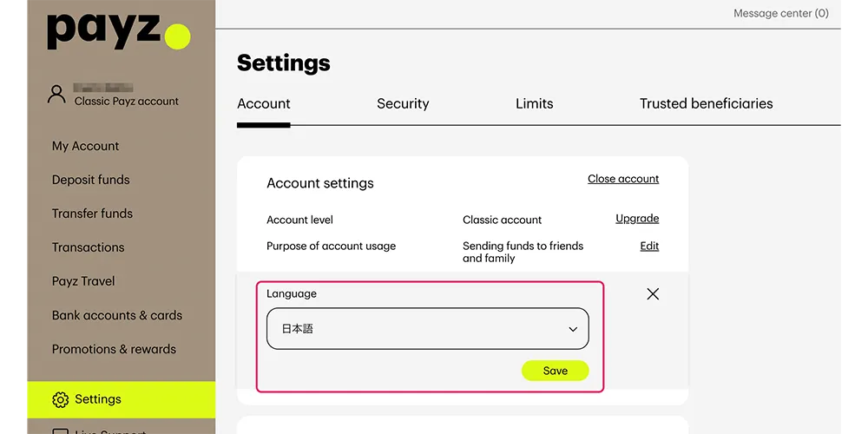This screenshot has height=434, width=868.
Task: View Promotions & rewards
Action: 114,349
